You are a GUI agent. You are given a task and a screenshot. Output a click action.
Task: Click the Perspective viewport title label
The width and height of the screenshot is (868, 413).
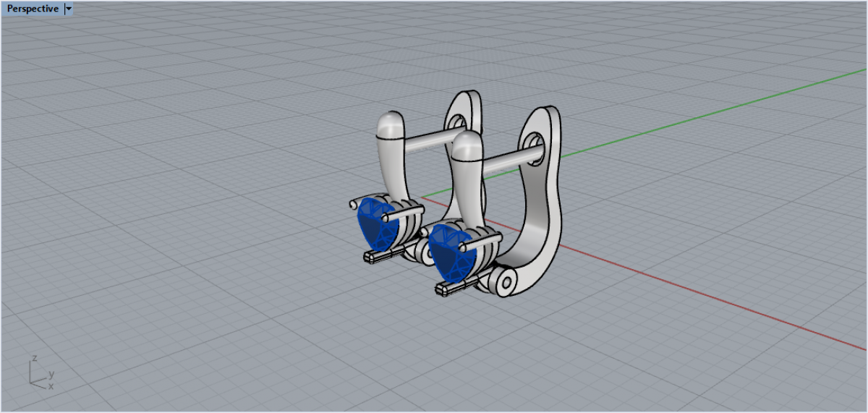[33, 9]
